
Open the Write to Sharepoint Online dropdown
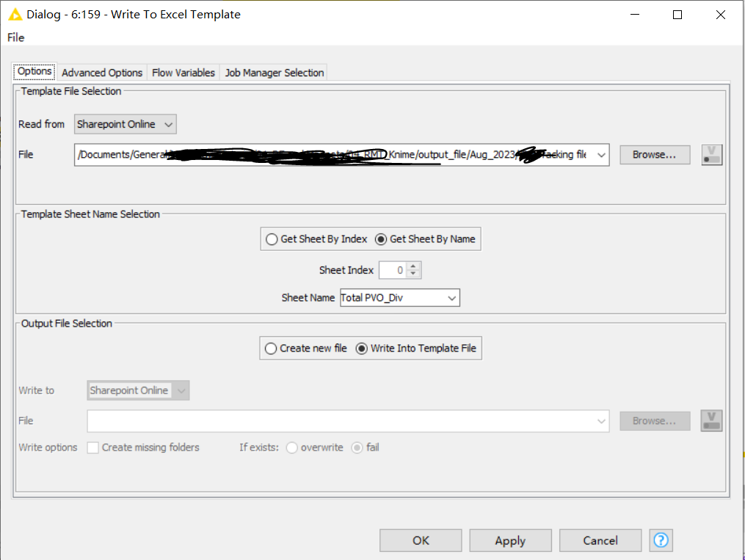pyautogui.click(x=138, y=390)
